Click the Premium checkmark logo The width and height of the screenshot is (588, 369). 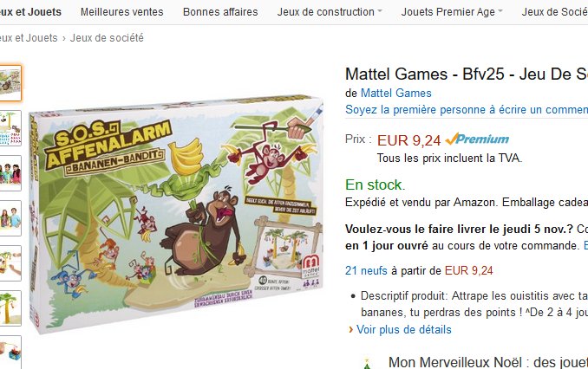[x=477, y=139]
